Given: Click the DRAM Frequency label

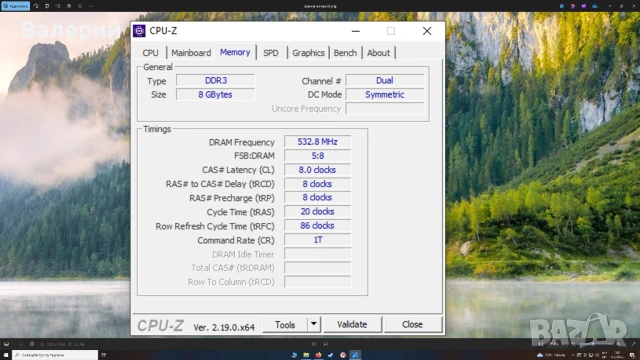Looking at the screenshot, I should coord(242,142).
